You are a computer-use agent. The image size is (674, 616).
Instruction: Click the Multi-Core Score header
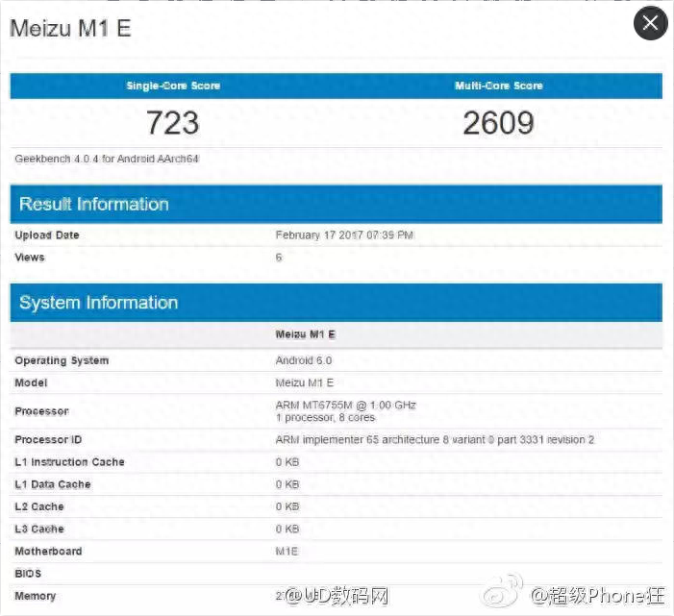[499, 86]
